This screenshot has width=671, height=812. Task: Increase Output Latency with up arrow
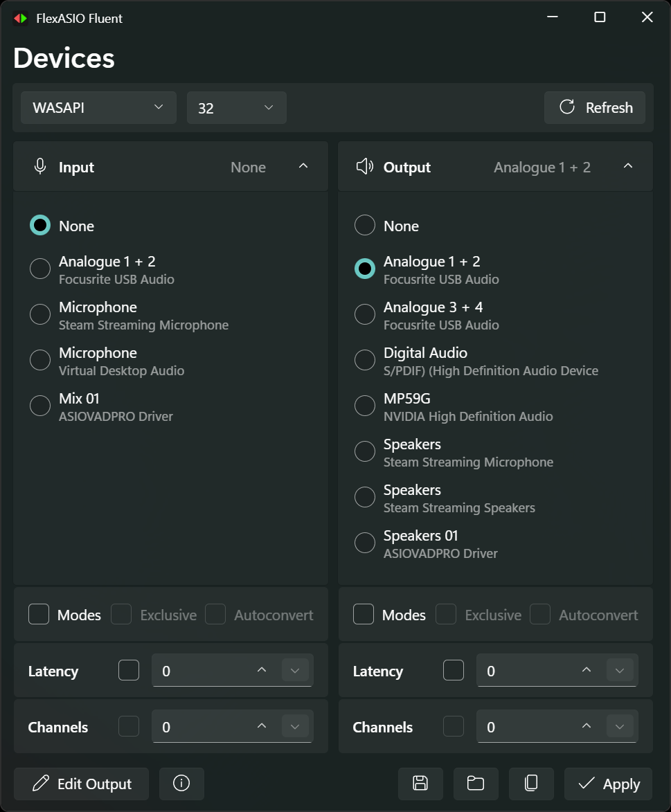point(587,670)
